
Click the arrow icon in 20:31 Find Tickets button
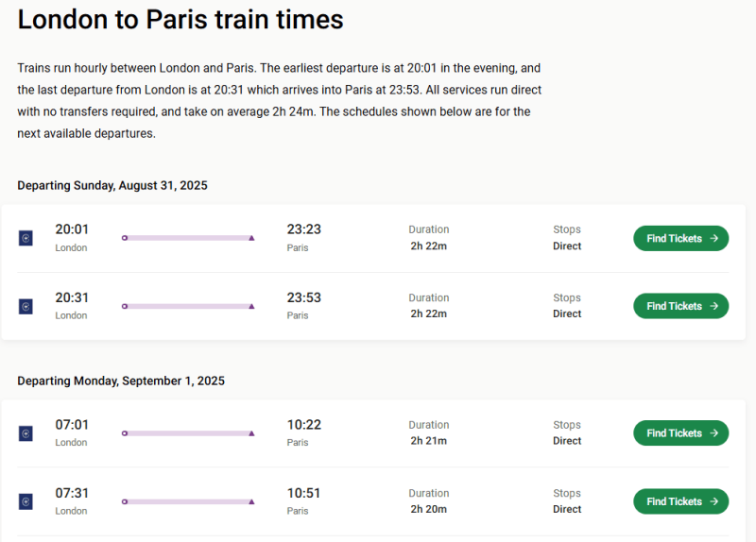click(713, 306)
